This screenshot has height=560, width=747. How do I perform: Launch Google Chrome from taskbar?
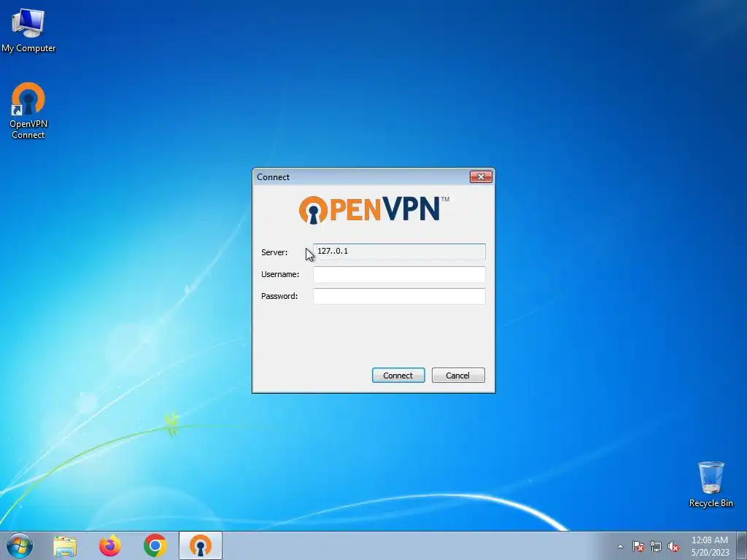(155, 546)
